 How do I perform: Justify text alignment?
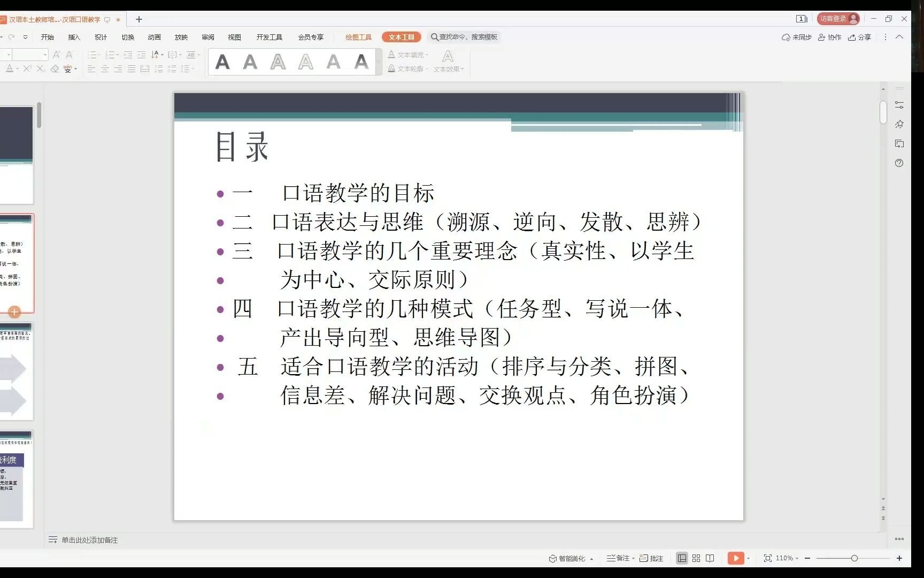pos(131,69)
